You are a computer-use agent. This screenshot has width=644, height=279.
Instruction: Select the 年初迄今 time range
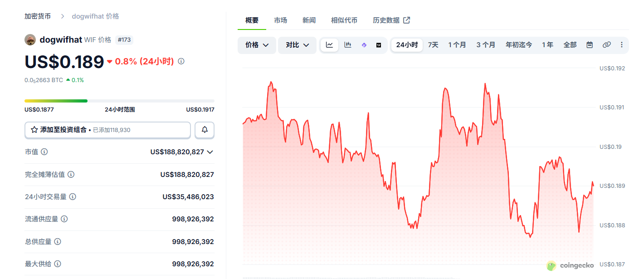click(519, 45)
